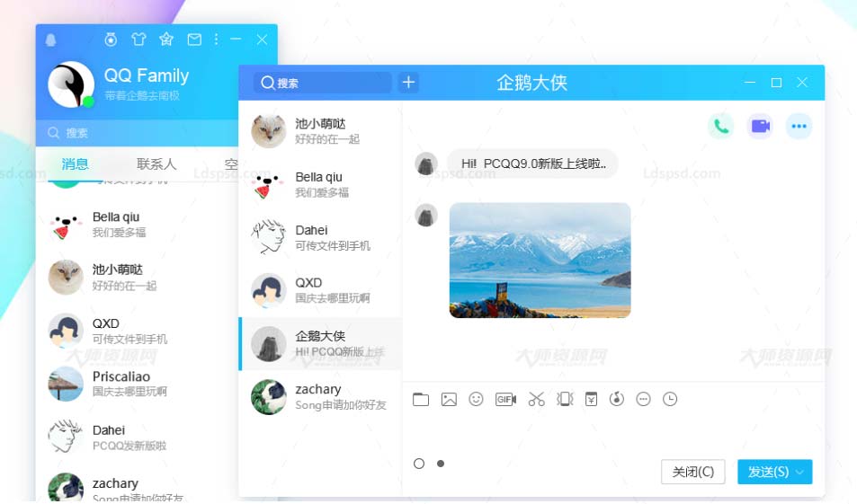Click the search box in chat window
The height and width of the screenshot is (504, 857).
[x=323, y=83]
